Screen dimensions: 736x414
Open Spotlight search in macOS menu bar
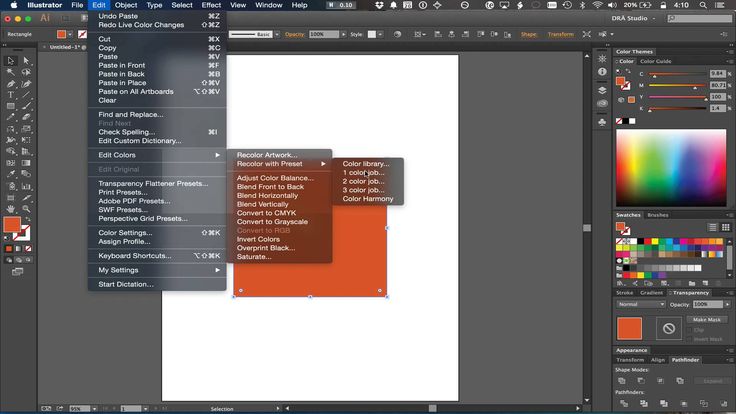(703, 5)
